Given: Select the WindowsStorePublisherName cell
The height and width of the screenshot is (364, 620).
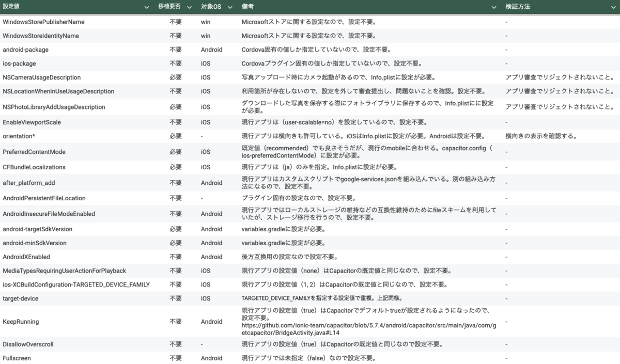Looking at the screenshot, I should [43, 22].
